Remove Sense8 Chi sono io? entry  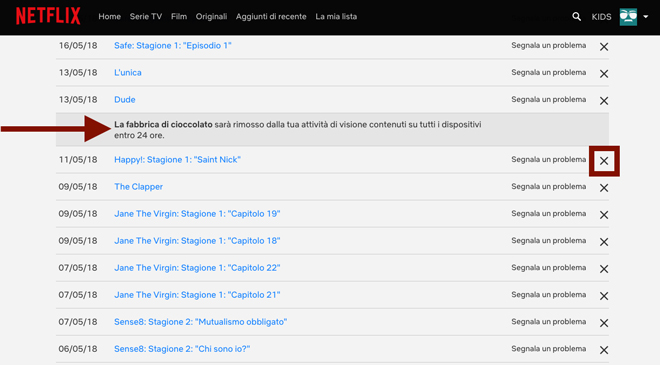604,350
